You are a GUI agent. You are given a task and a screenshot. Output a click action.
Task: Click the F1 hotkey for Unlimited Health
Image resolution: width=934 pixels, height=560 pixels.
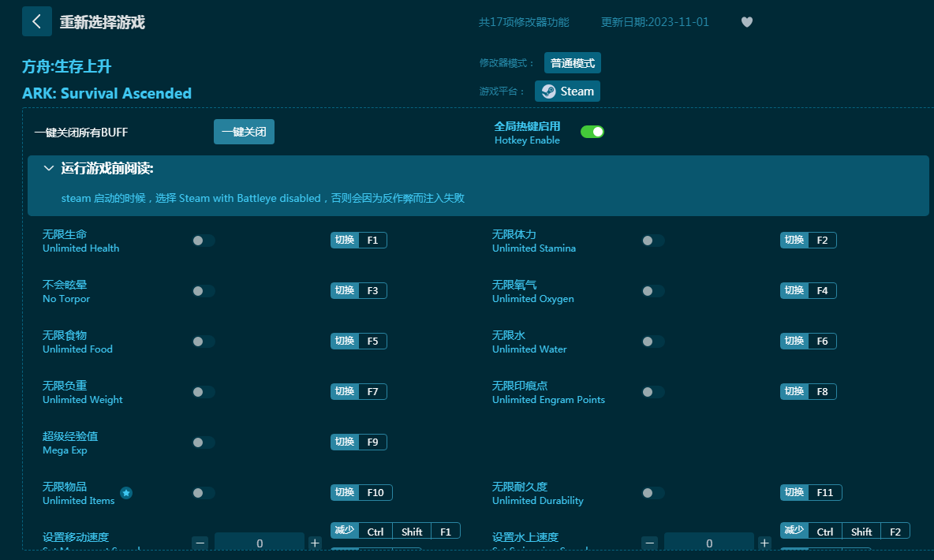click(x=372, y=241)
